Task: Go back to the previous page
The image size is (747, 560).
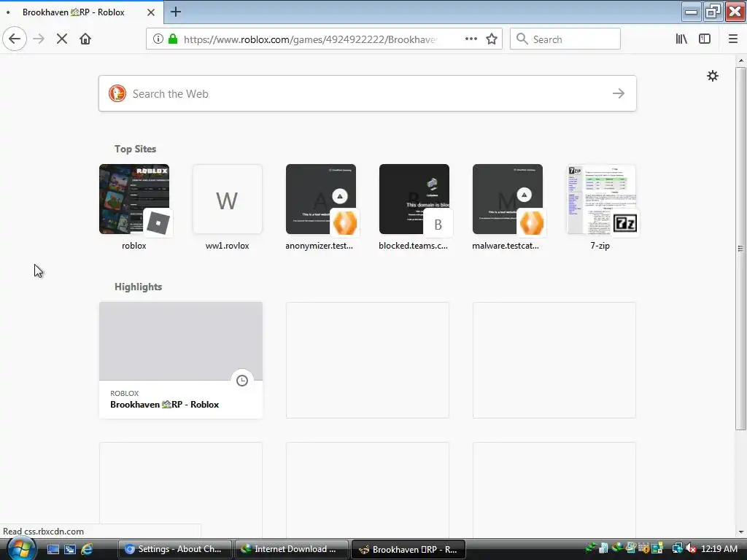Action: tap(15, 39)
